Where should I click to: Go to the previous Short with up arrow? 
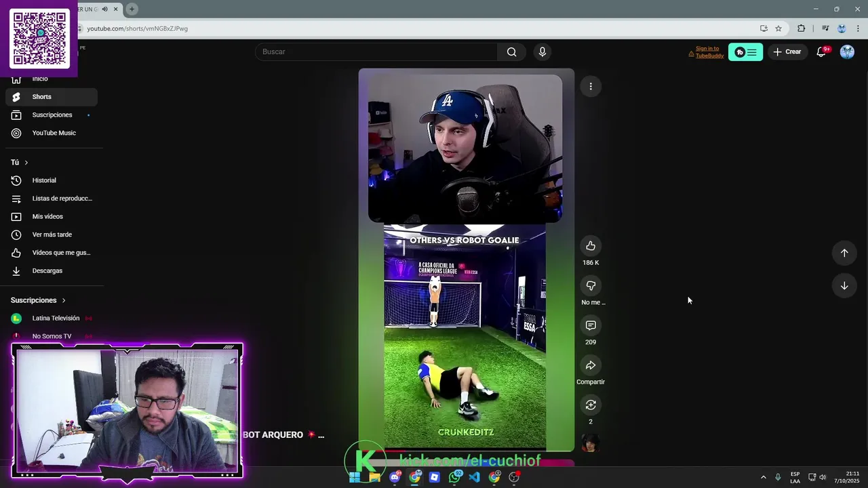[x=844, y=253]
